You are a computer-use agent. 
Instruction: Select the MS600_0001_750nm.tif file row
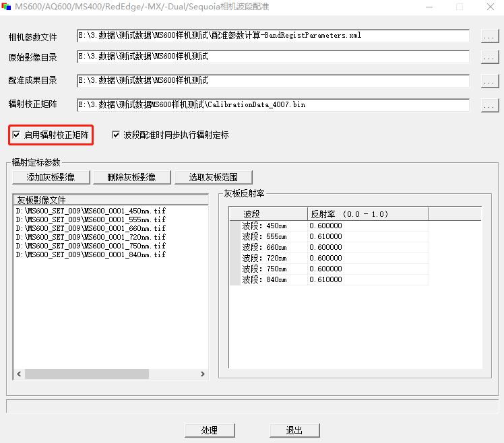coord(91,246)
